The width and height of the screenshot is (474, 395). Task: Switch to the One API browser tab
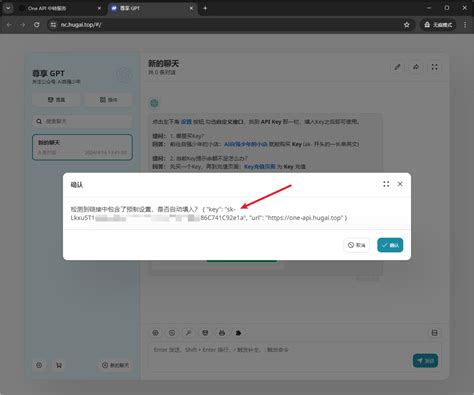tap(60, 8)
